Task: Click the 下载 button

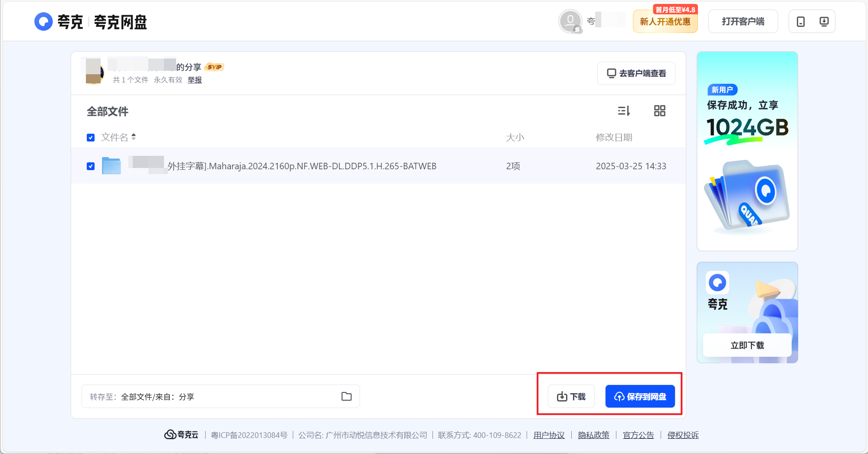Action: (571, 396)
